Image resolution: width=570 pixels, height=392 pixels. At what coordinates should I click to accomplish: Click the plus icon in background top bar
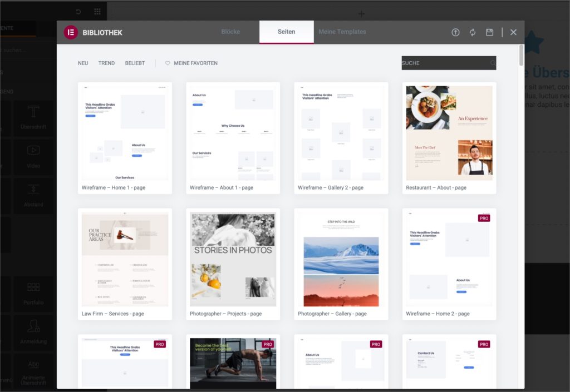click(361, 14)
